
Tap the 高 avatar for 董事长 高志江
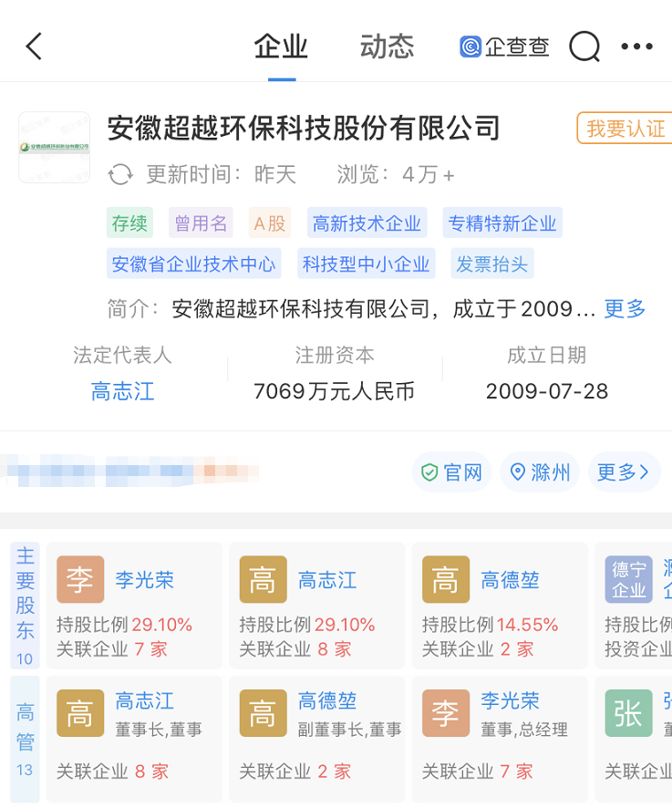pos(80,713)
